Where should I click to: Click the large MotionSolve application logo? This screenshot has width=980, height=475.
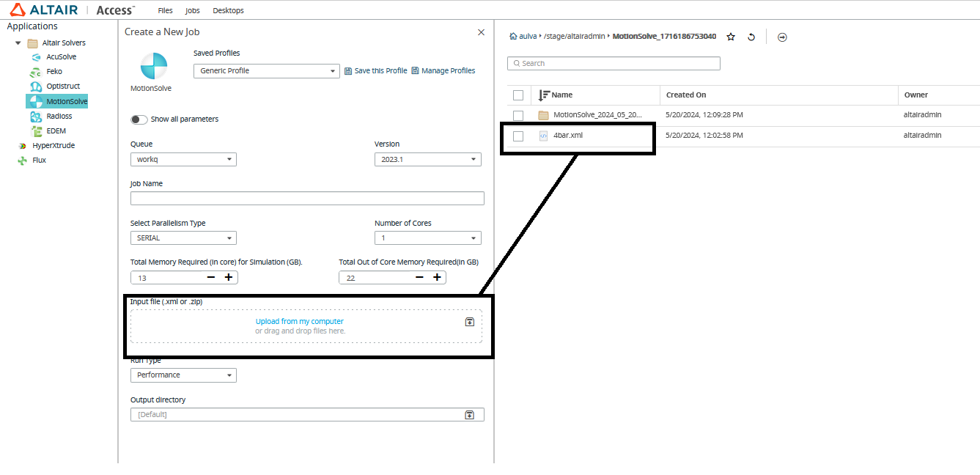click(x=154, y=66)
